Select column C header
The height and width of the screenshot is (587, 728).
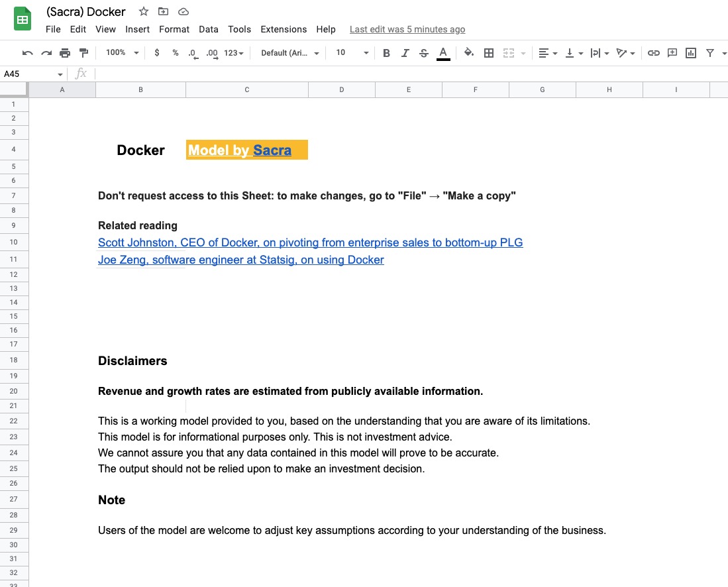click(247, 89)
